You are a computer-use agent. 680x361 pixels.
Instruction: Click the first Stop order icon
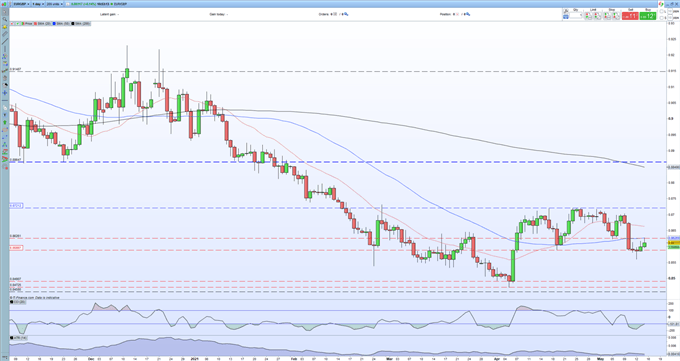point(607,16)
